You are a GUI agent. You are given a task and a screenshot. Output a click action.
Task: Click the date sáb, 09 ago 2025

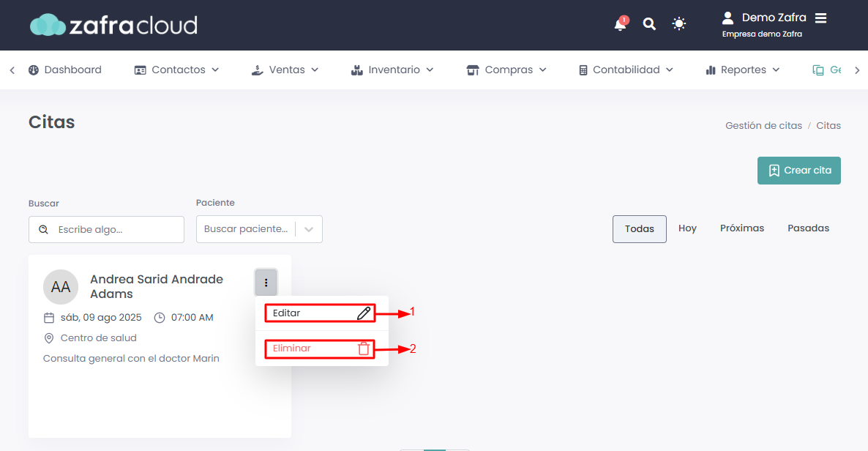[101, 318]
